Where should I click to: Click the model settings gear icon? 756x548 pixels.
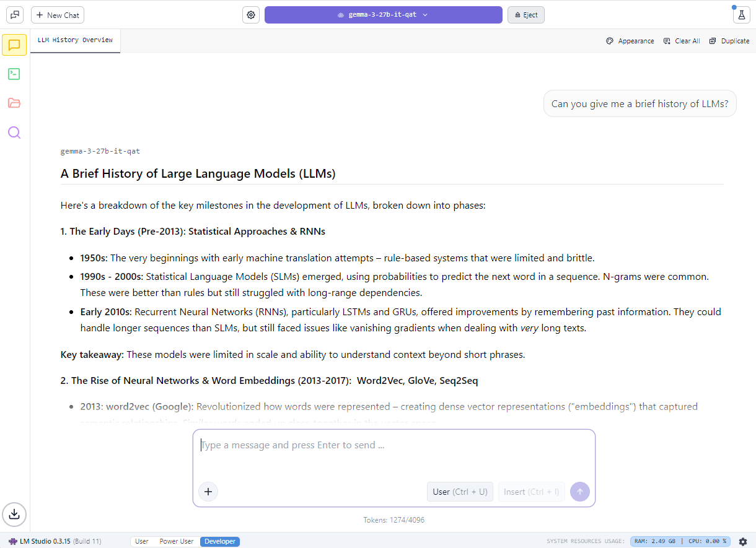[251, 15]
